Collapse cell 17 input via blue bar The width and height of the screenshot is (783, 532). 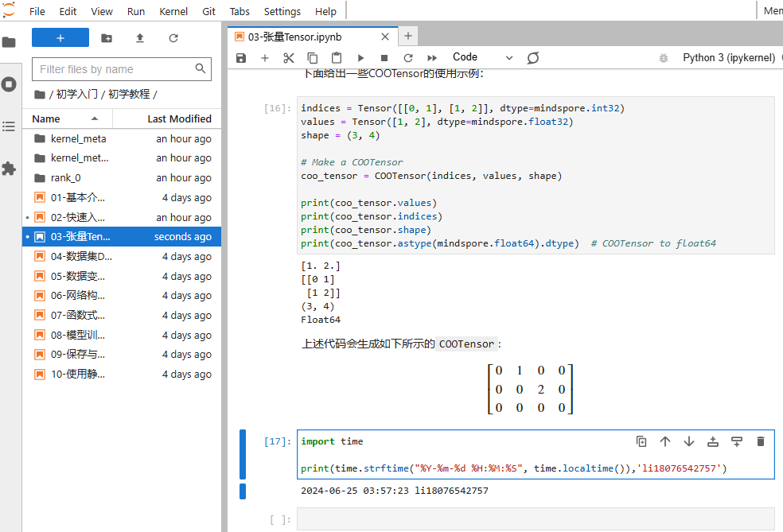[x=243, y=454]
